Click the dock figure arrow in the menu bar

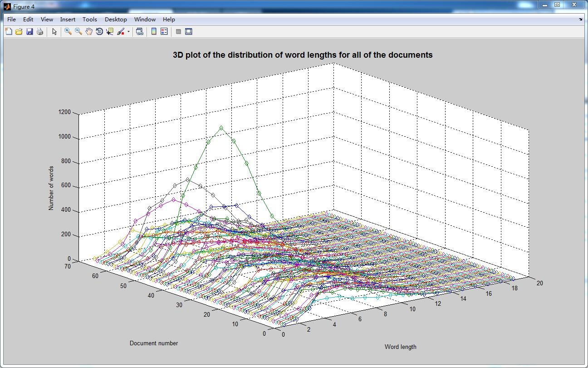click(x=580, y=20)
